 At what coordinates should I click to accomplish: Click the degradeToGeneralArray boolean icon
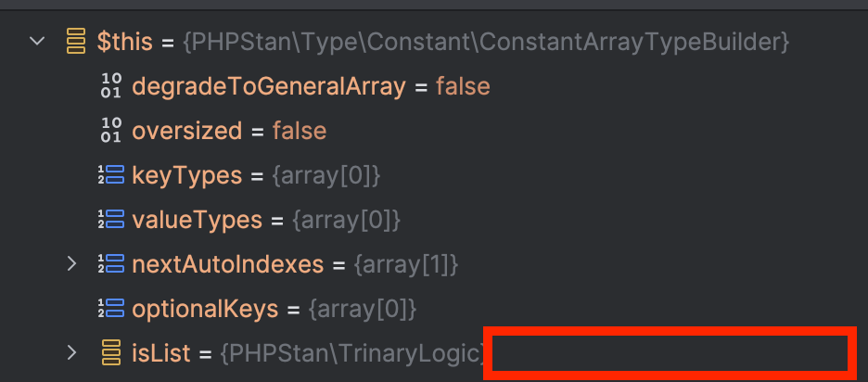click(x=110, y=86)
